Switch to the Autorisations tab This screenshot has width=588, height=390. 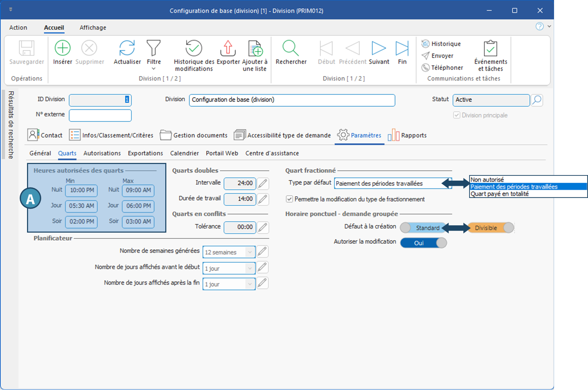point(102,153)
